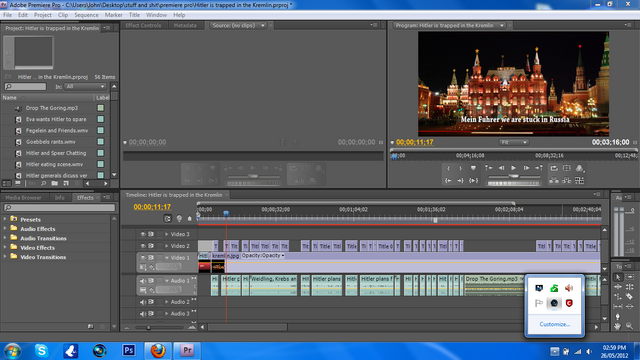Mute Audio 1 track output speaker

point(143,281)
